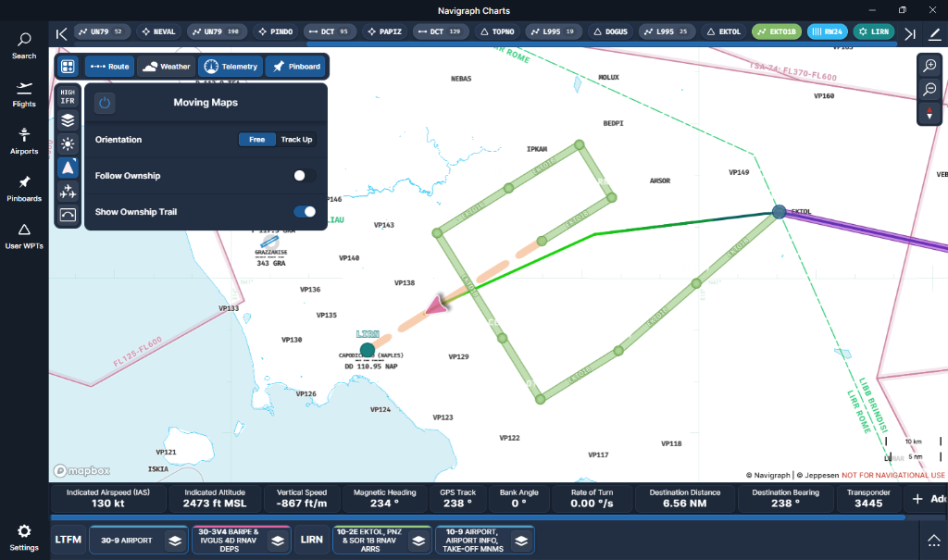Open the Search sidebar item
The width and height of the screenshot is (948, 560).
pos(24,45)
